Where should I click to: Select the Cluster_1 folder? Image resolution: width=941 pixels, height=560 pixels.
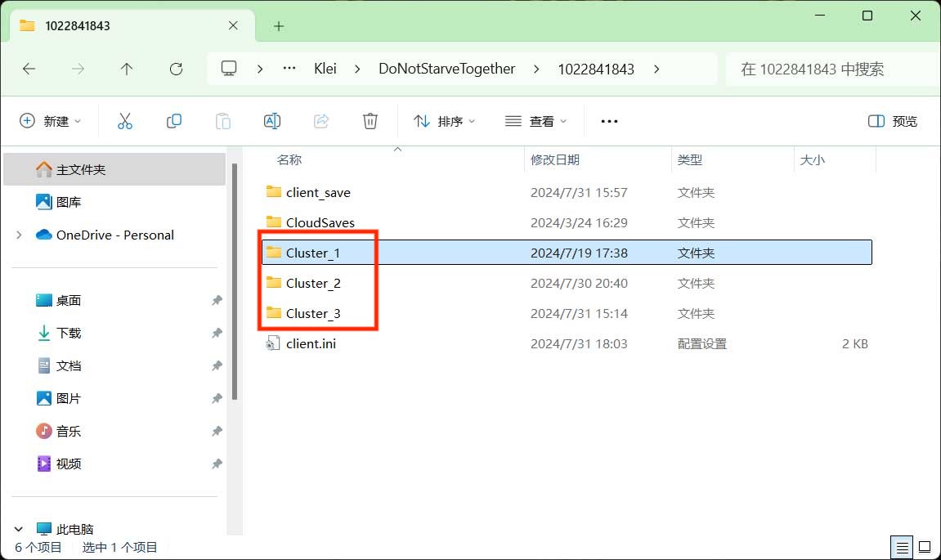567,253
